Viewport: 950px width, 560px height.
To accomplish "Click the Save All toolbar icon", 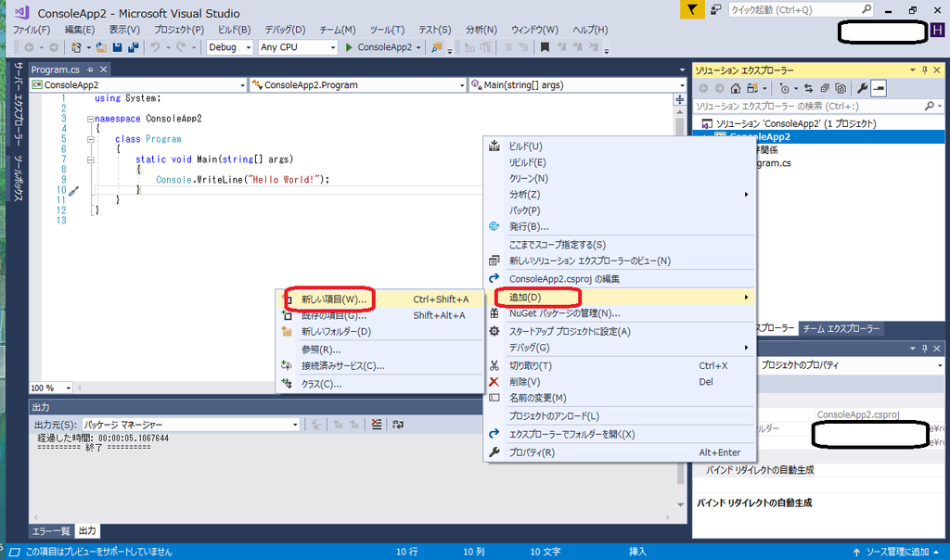I will pyautogui.click(x=134, y=47).
